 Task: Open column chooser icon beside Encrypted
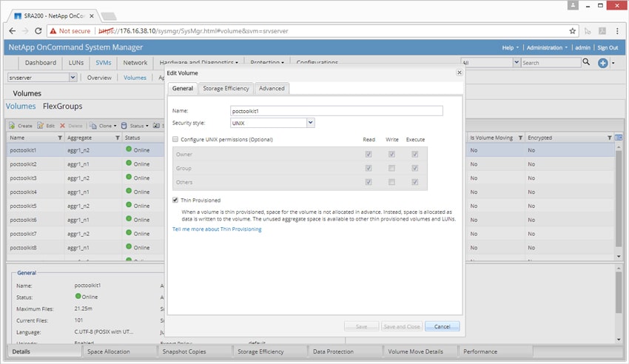point(619,138)
